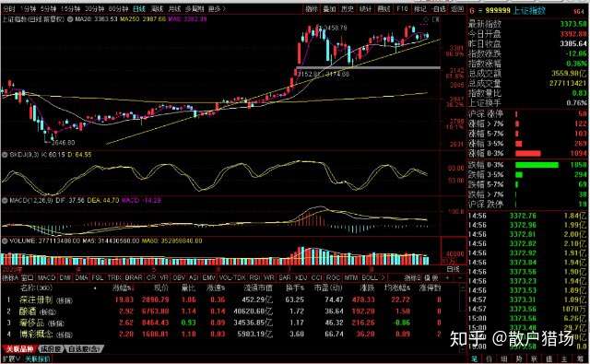Select the 酿酒 sector row
This screenshot has width=590, height=364.
click(x=222, y=311)
